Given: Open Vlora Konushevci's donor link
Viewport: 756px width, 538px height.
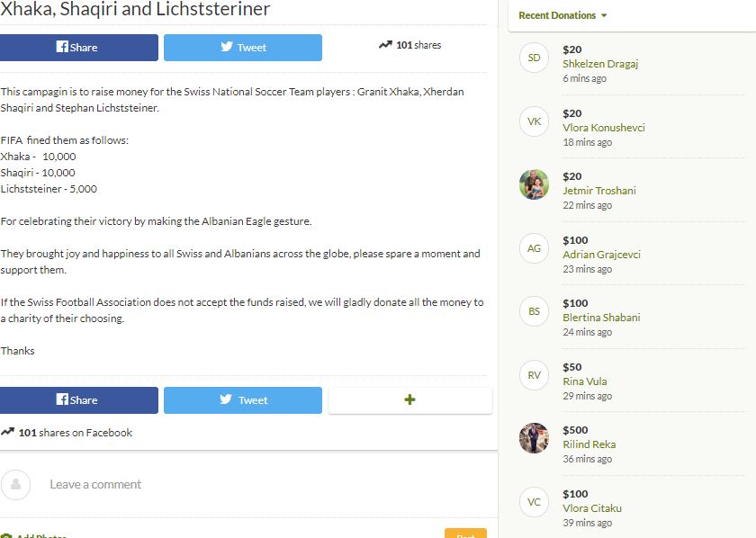Looking at the screenshot, I should 603,128.
